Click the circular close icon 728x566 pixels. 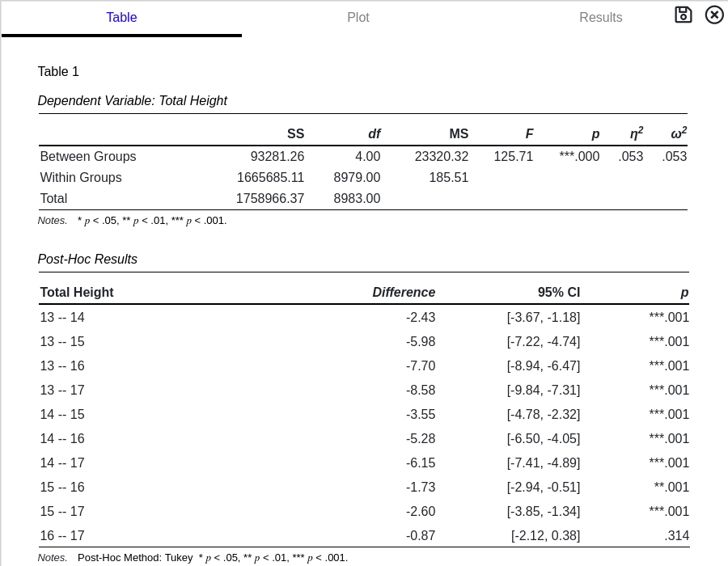pyautogui.click(x=714, y=15)
